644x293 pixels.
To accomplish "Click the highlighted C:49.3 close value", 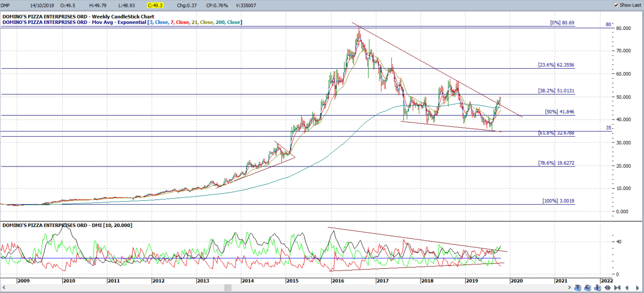I will point(155,5).
